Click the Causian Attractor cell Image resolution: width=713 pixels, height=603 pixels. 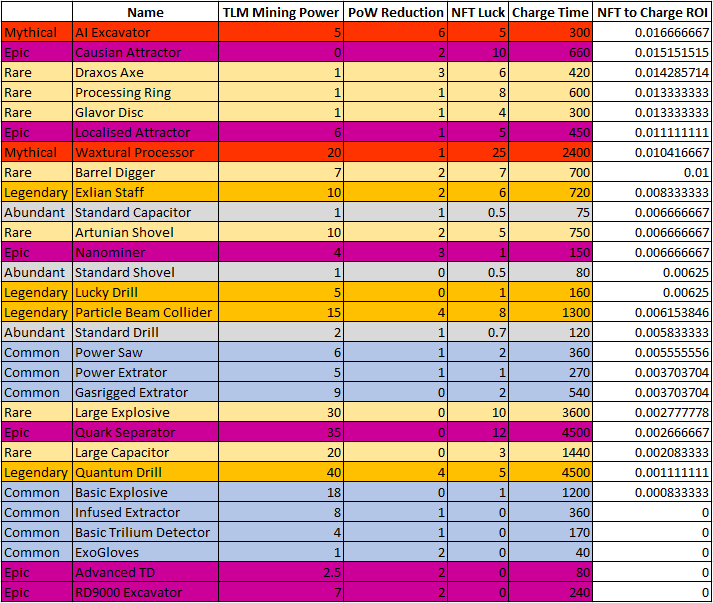[x=145, y=52]
